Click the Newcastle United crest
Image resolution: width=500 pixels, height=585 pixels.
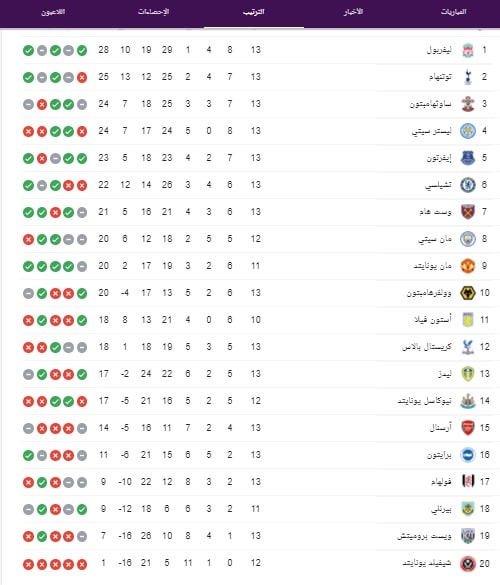click(468, 401)
